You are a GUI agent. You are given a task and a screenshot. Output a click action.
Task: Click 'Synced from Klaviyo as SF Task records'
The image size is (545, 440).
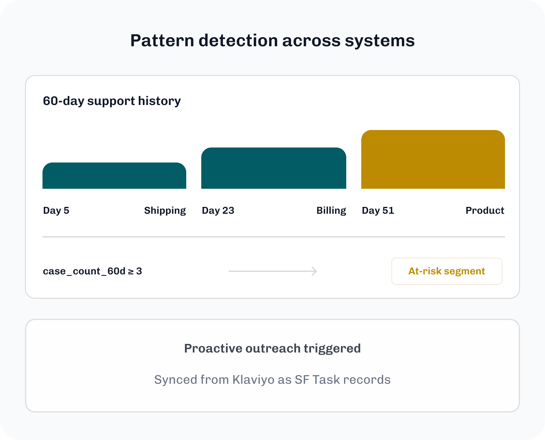tap(272, 380)
